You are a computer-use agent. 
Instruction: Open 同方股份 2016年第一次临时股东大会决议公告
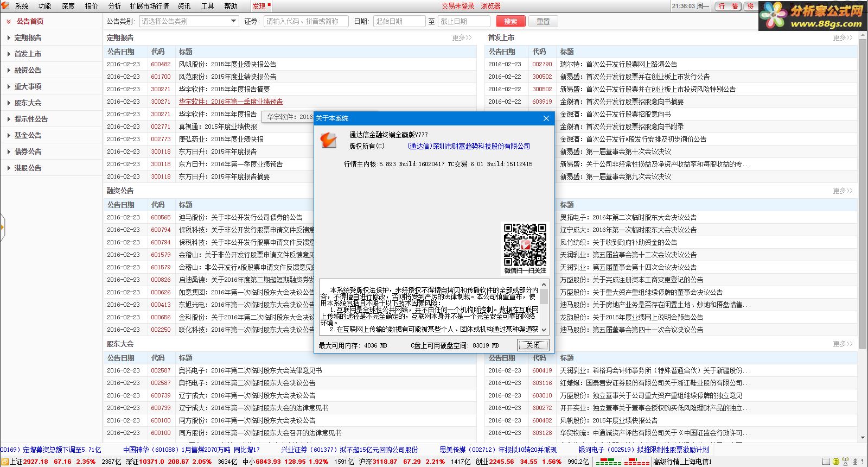point(247,420)
